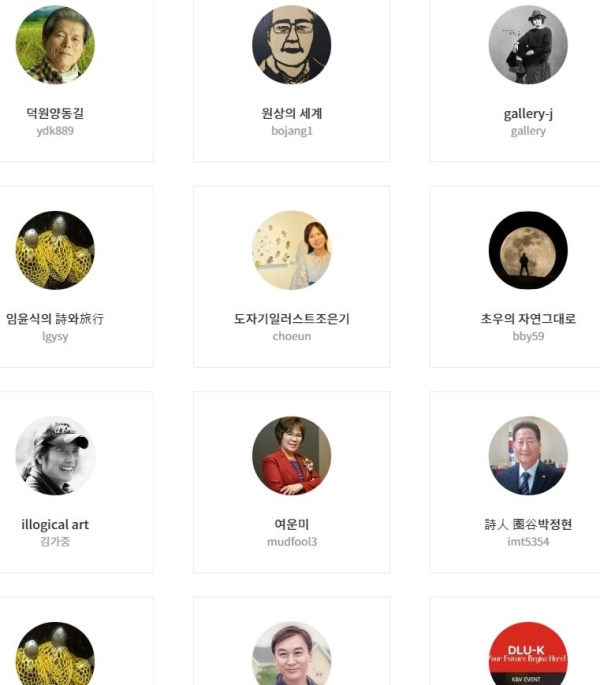Click the mudfool3 username
600x685 pixels.
[x=291, y=542]
